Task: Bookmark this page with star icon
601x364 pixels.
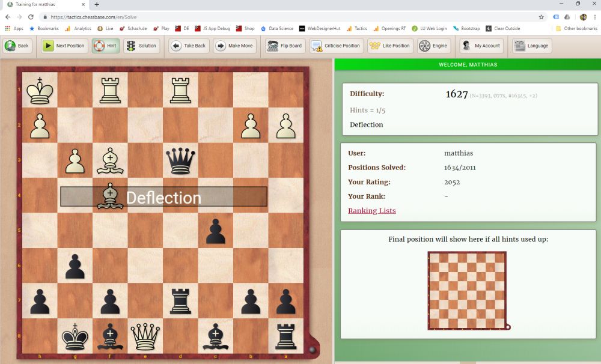Action: [541, 17]
